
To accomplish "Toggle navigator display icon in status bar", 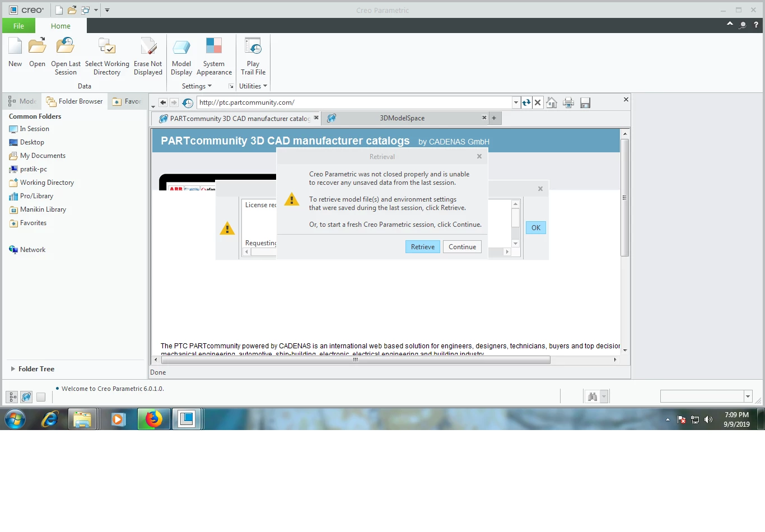I will [x=12, y=397].
